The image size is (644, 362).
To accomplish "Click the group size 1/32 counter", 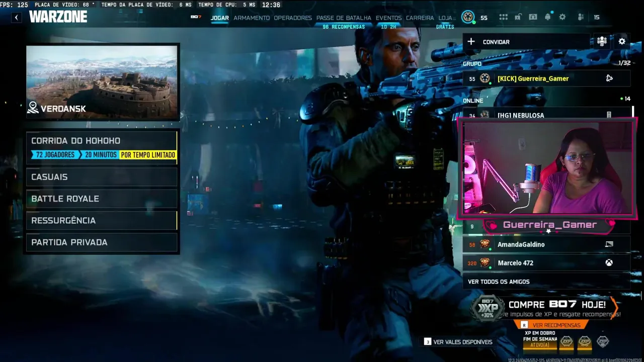I will (x=624, y=63).
